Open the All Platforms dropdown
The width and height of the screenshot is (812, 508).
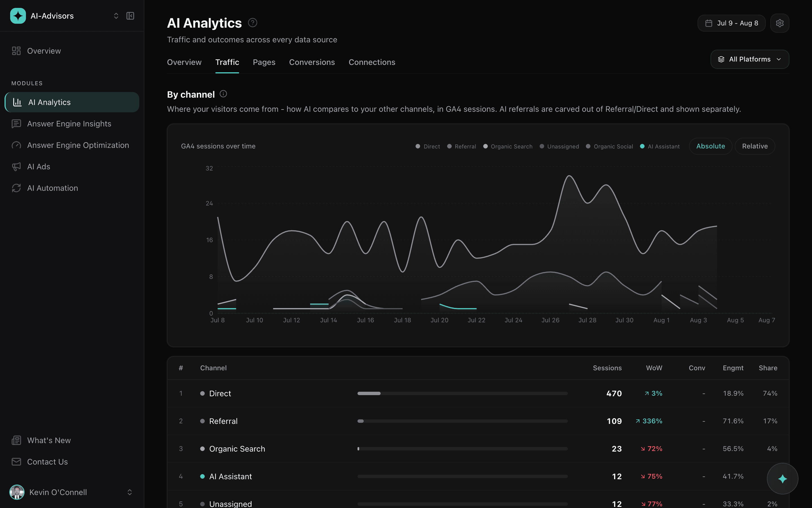[750, 59]
